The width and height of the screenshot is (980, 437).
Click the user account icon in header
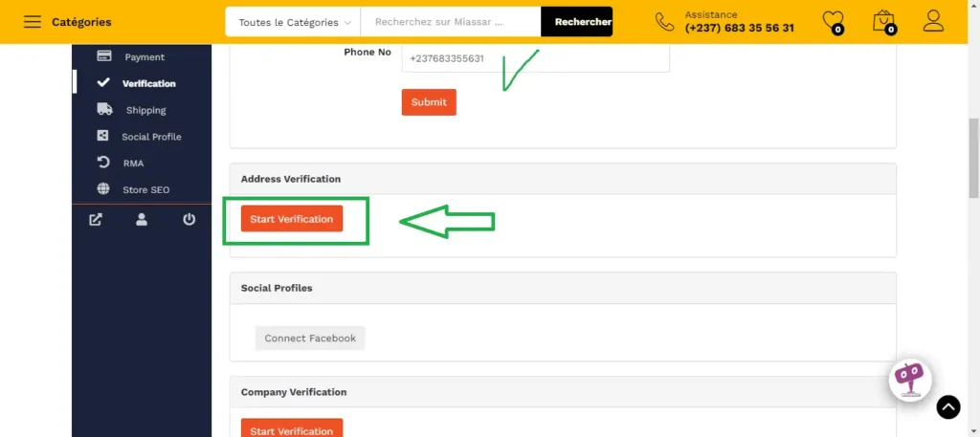(x=933, y=21)
